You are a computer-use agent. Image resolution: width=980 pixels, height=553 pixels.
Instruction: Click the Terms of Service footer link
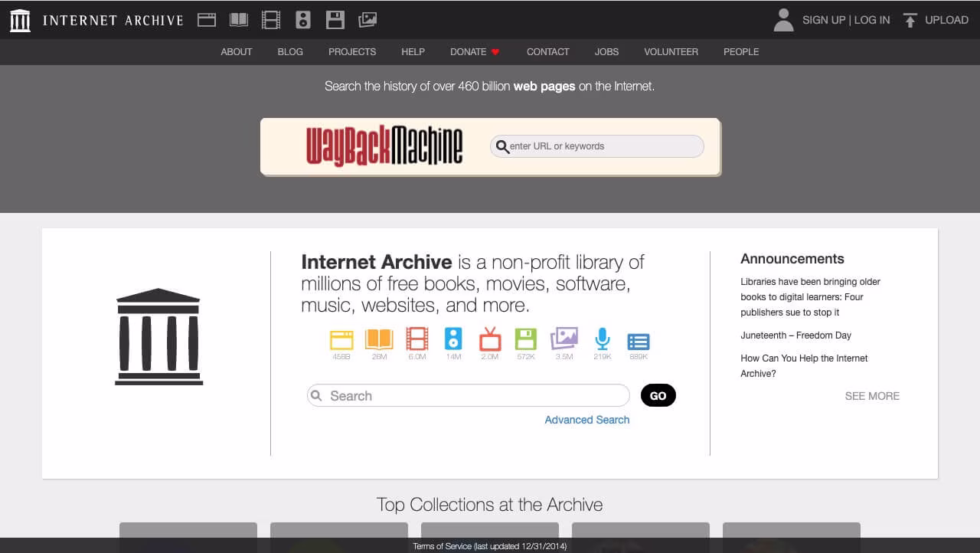tap(490, 546)
